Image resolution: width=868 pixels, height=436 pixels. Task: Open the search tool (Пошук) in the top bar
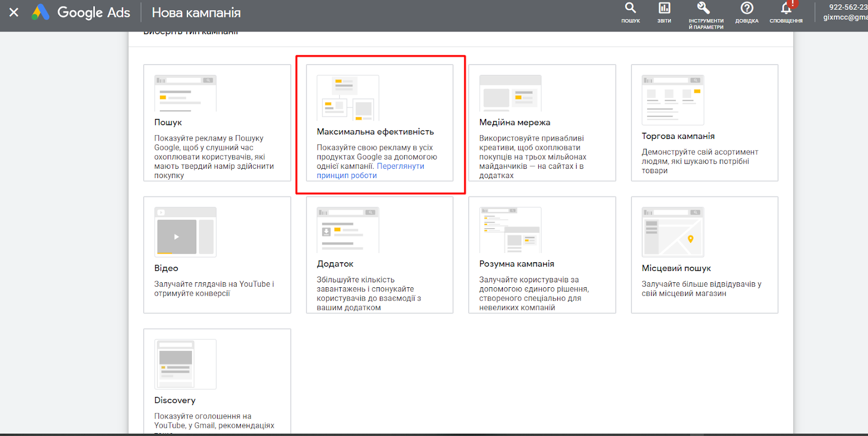tap(630, 13)
